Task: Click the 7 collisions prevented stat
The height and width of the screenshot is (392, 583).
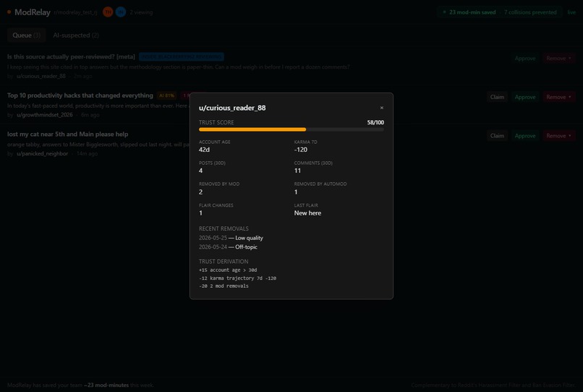Action: click(530, 12)
